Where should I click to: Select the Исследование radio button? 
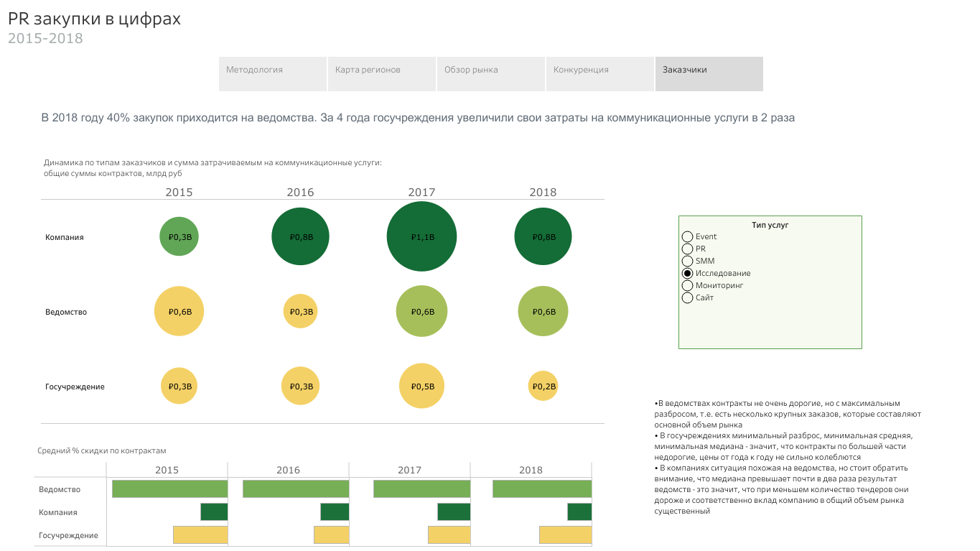pos(687,274)
